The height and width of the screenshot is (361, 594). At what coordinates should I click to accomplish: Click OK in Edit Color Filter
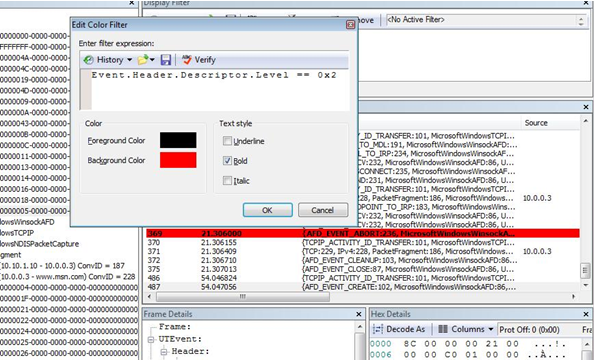coord(267,210)
